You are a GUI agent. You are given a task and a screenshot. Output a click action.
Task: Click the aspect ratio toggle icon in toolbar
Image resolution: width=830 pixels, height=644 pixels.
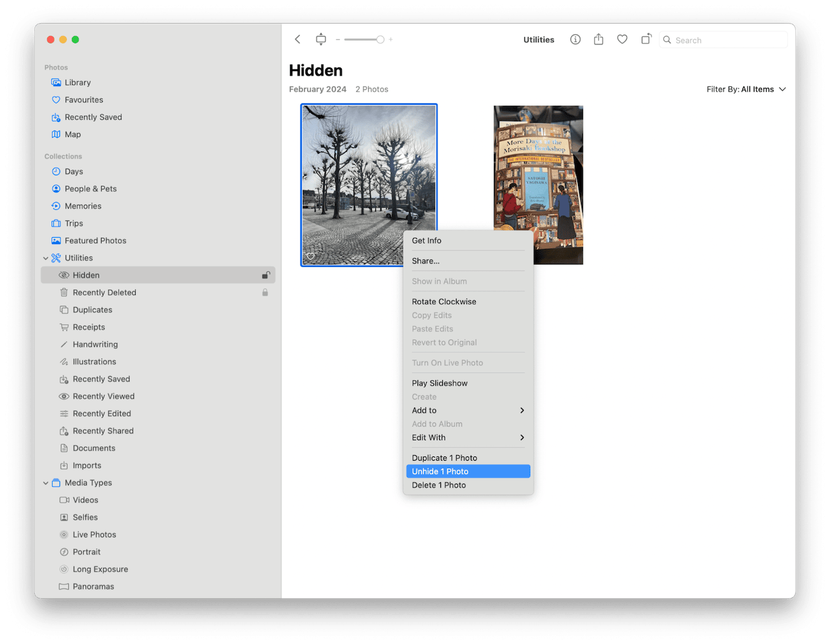[321, 40]
